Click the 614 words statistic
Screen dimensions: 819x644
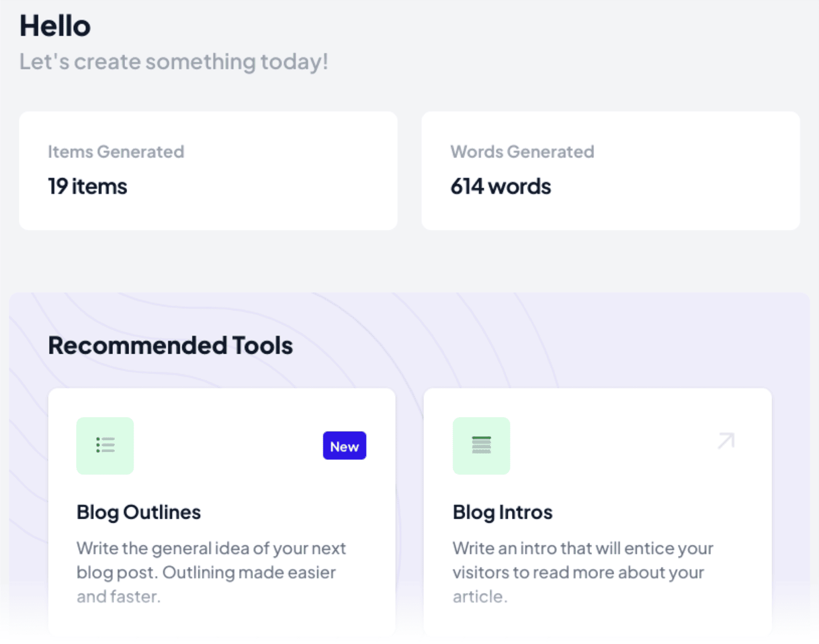(x=501, y=186)
